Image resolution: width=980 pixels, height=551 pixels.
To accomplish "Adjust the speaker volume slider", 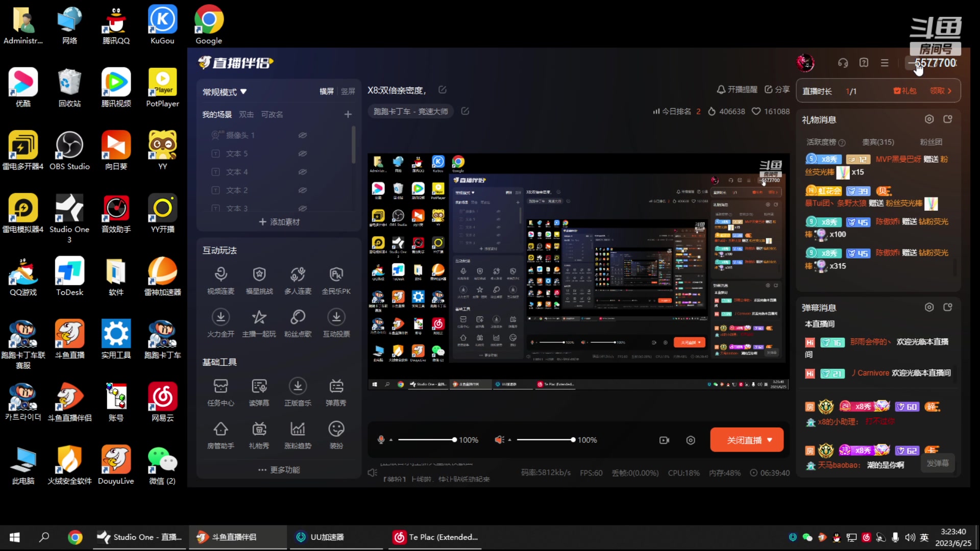I will tap(546, 440).
